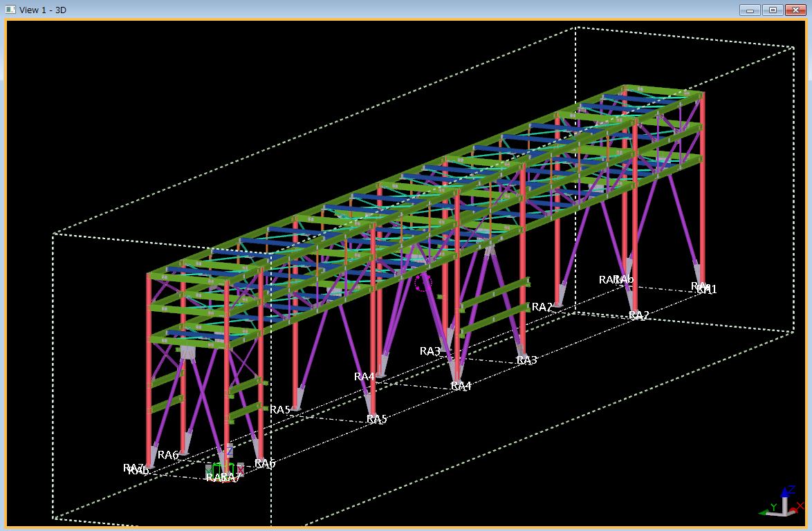Image resolution: width=812 pixels, height=531 pixels.
Task: Select the RA1 grid label
Action: click(707, 290)
